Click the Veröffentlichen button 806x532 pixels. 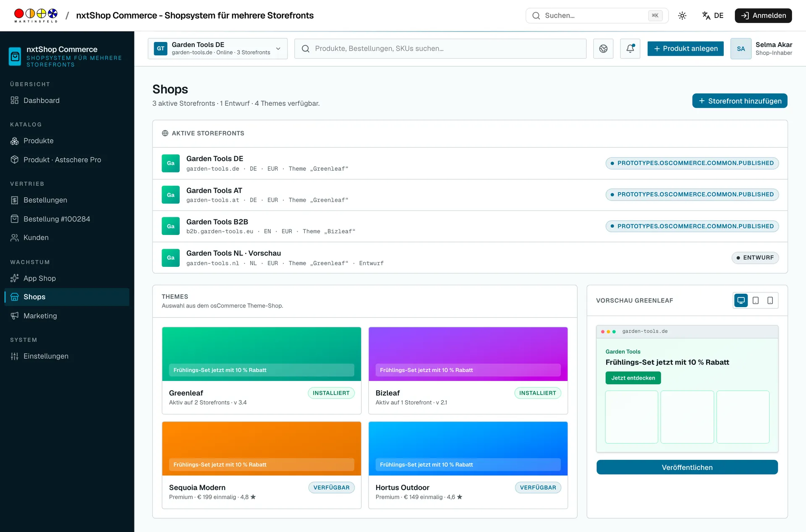tap(687, 467)
